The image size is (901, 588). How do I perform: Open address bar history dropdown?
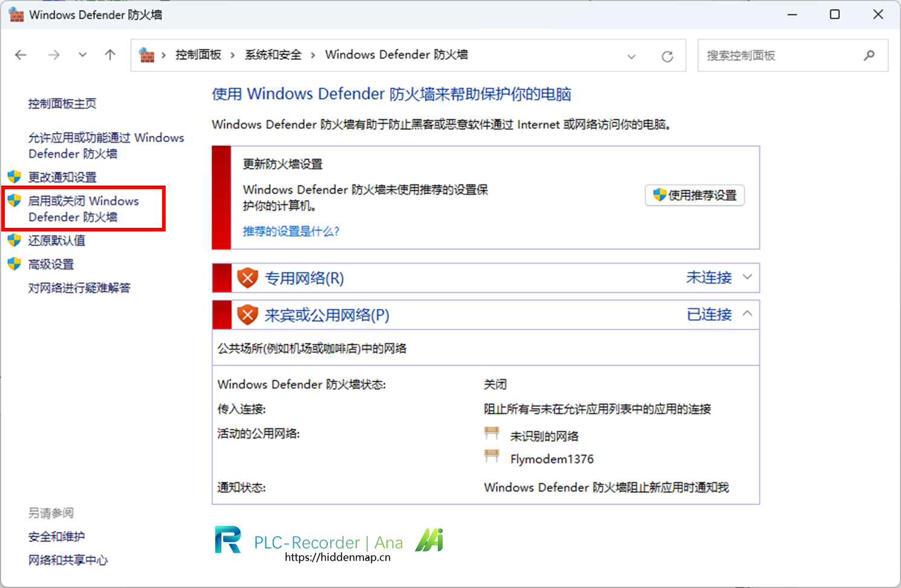[631, 56]
